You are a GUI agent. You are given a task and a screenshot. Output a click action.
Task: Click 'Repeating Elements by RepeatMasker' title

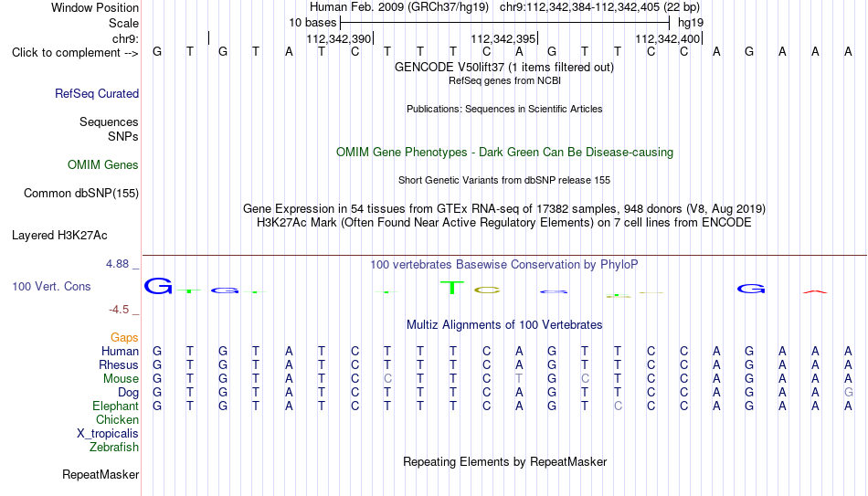point(505,461)
